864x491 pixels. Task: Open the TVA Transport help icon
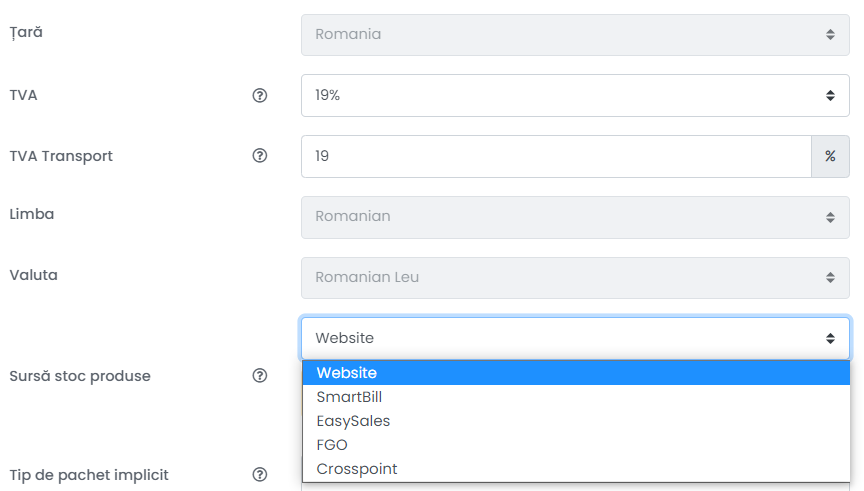pos(260,155)
